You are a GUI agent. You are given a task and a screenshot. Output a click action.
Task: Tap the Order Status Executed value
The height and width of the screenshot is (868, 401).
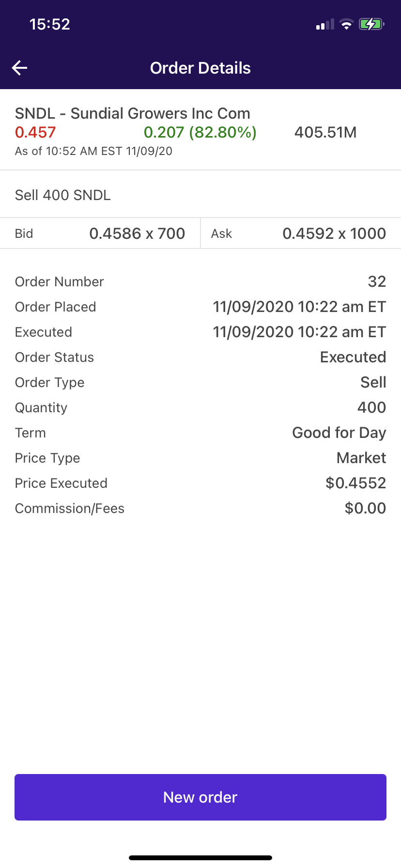coord(353,357)
